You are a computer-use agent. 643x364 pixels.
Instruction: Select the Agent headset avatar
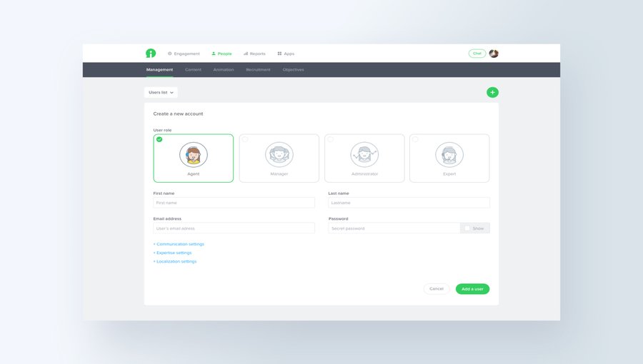(194, 155)
